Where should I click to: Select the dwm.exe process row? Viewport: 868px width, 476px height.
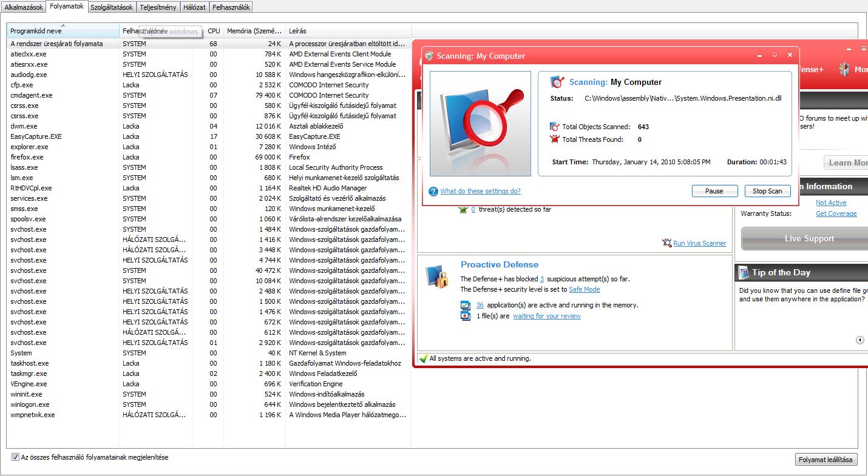pyautogui.click(x=209, y=126)
